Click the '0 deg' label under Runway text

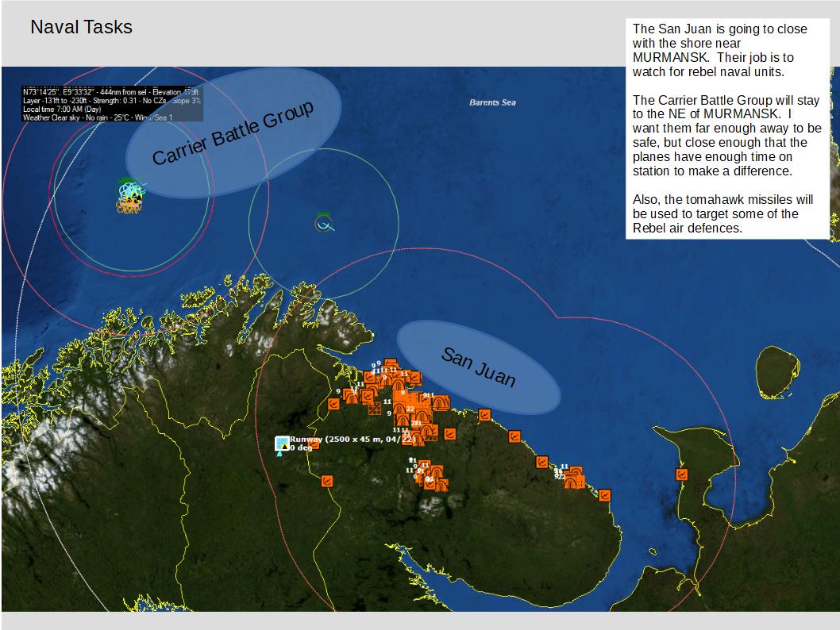(x=301, y=448)
